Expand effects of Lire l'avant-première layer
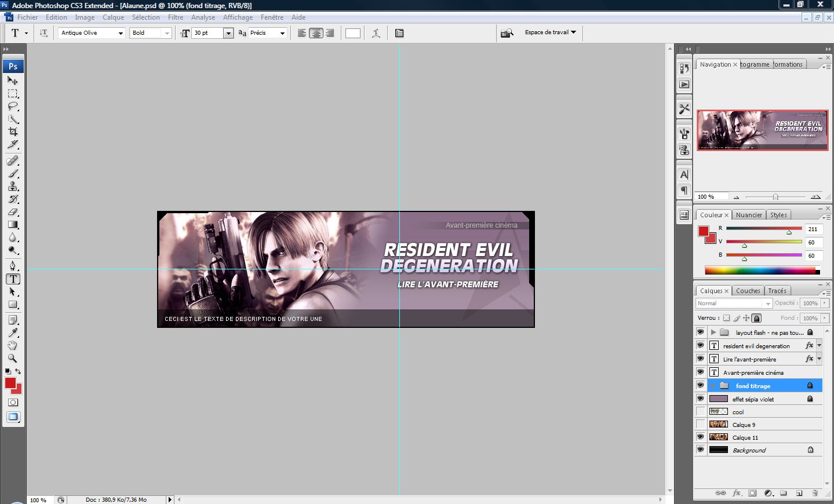834x504 pixels. click(x=819, y=359)
